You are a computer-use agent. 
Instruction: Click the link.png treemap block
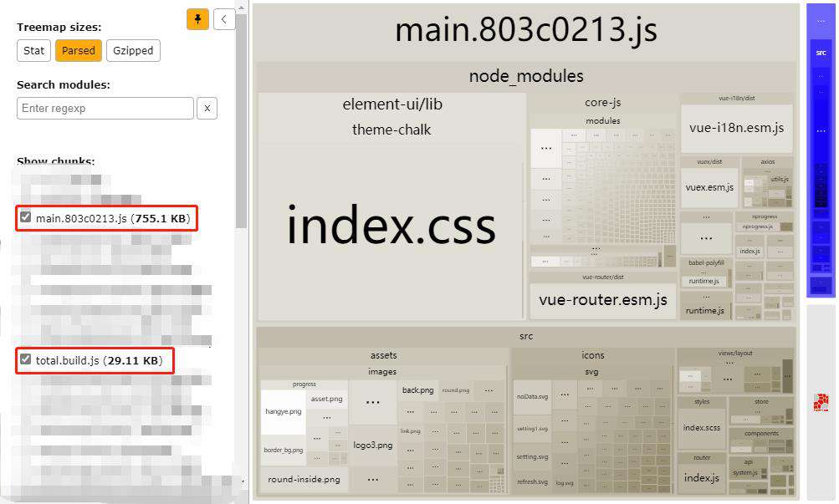pos(411,431)
